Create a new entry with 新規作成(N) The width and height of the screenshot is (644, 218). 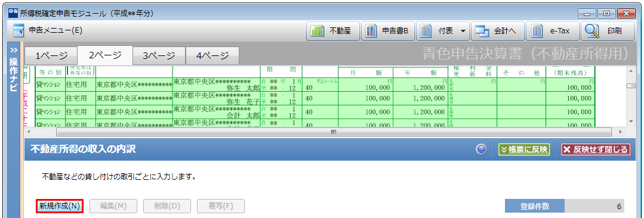(x=60, y=206)
